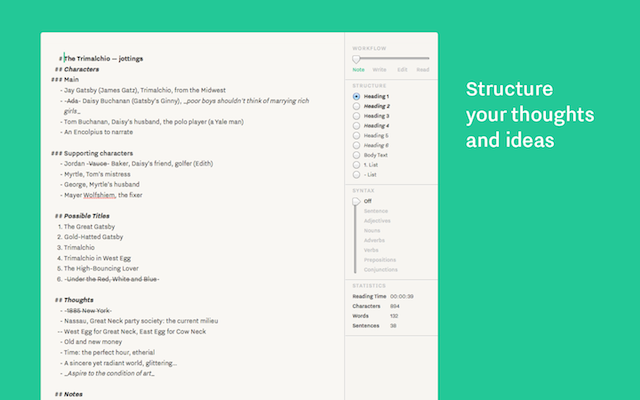Click struck-through 'Under the Red, White and Blue'
The width and height of the screenshot is (640, 400).
[111, 279]
